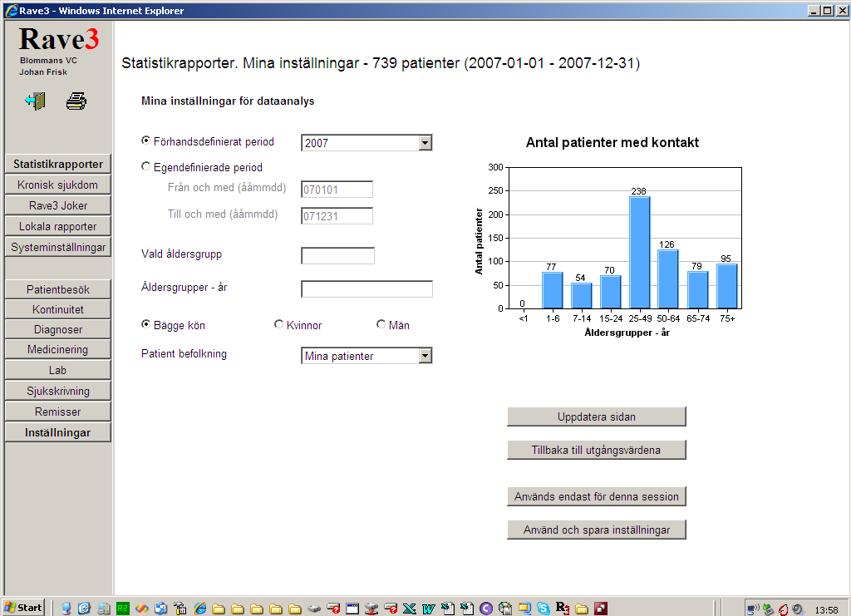Screen dimensions: 851x616
Task: Open the R3 Rave icon in taskbar
Action: tap(563, 609)
